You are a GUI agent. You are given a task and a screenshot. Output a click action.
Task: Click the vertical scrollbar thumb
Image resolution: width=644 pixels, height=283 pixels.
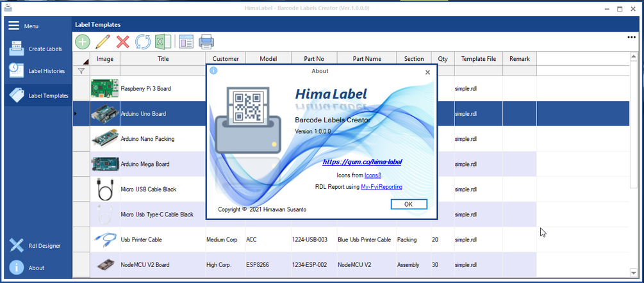click(634, 124)
